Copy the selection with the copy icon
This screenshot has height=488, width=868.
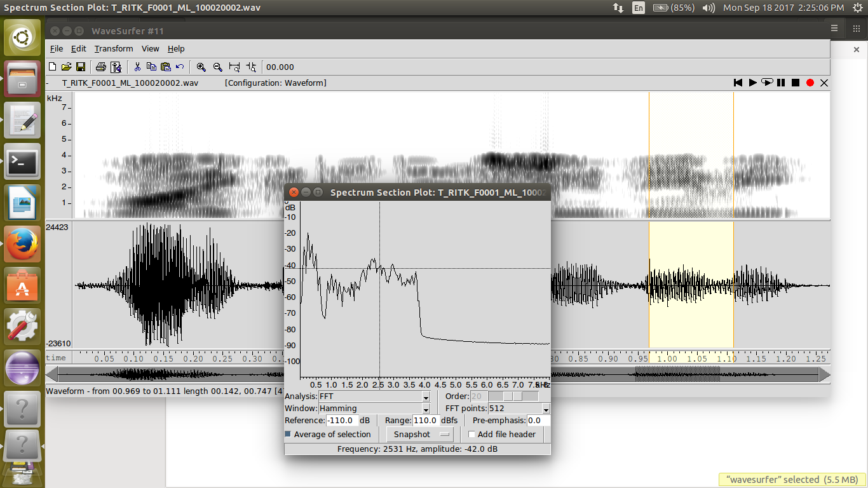(x=151, y=67)
